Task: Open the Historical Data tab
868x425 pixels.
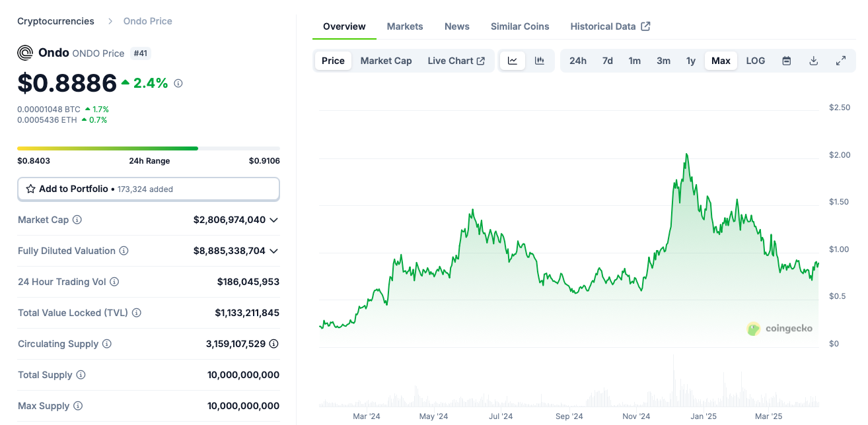Action: coord(610,26)
